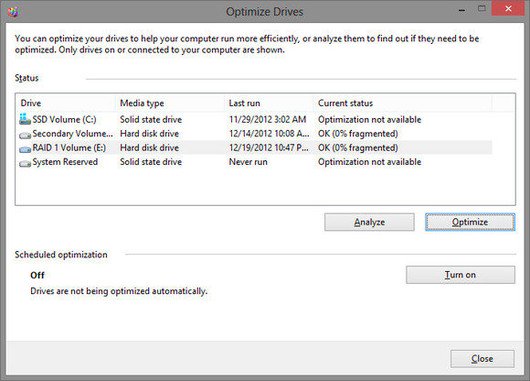Turn on scheduled optimization
The image size is (530, 381).
460,275
